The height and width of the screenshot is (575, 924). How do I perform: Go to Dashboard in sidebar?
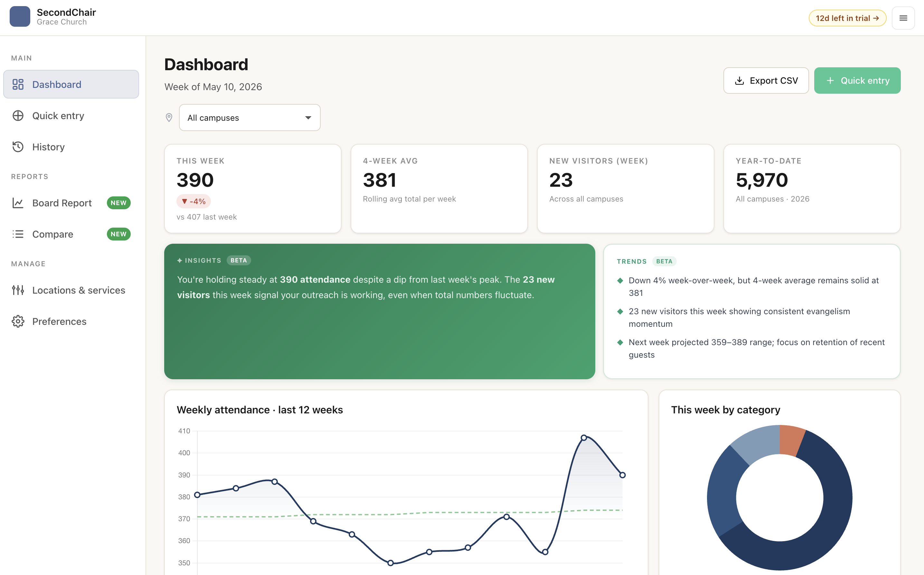click(x=71, y=84)
